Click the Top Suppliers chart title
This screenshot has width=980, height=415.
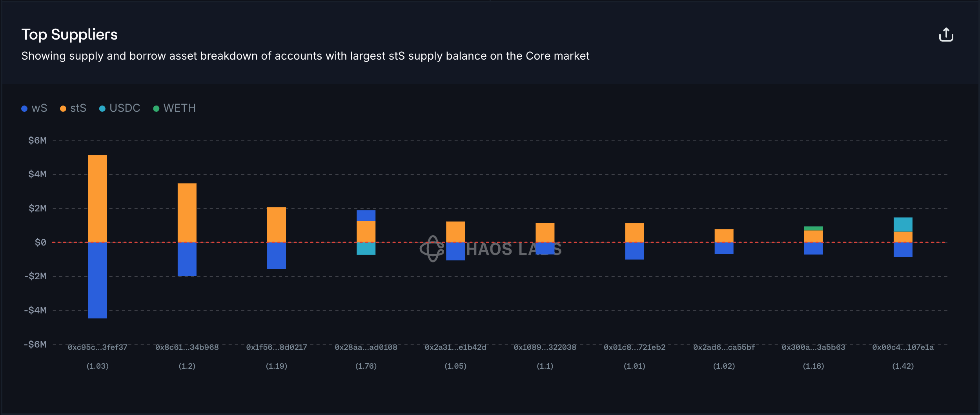pyautogui.click(x=69, y=35)
